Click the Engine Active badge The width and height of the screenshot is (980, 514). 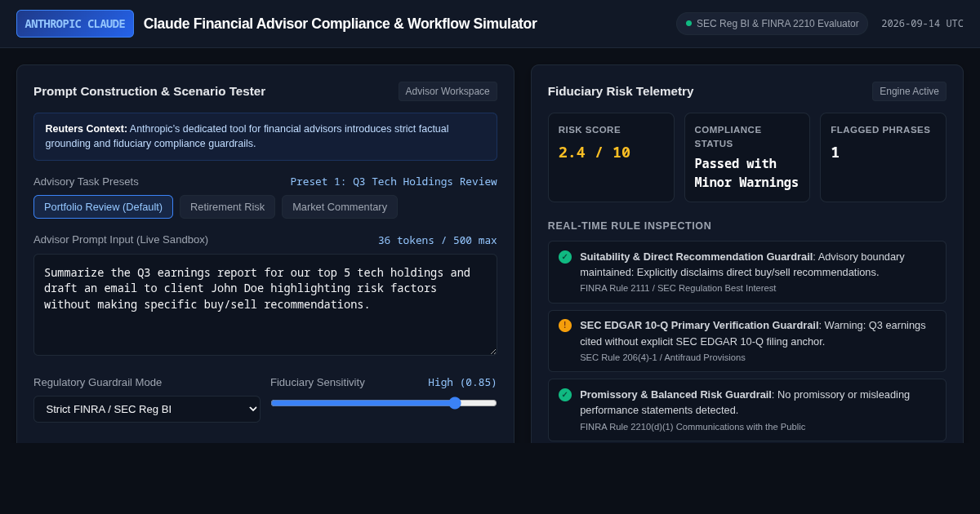pos(909,91)
